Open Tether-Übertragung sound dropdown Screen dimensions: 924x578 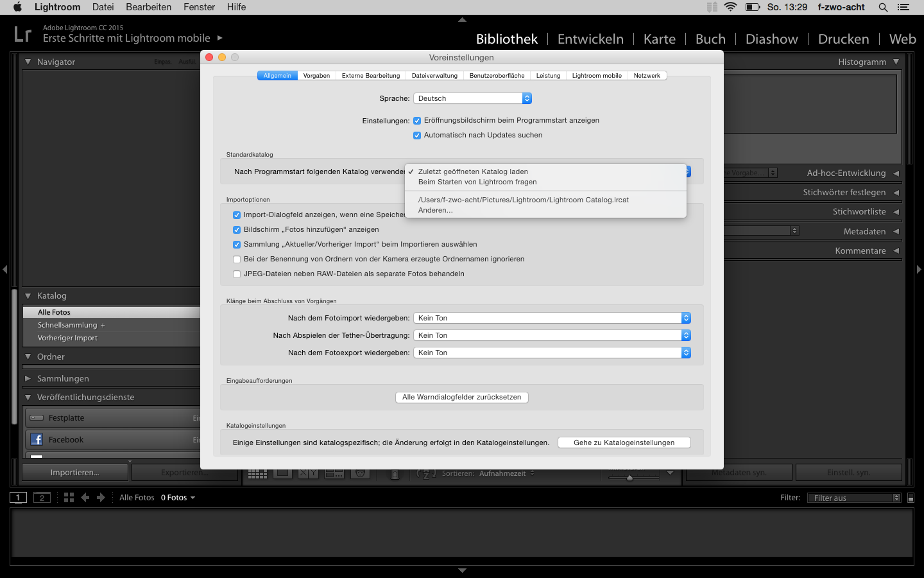click(552, 335)
